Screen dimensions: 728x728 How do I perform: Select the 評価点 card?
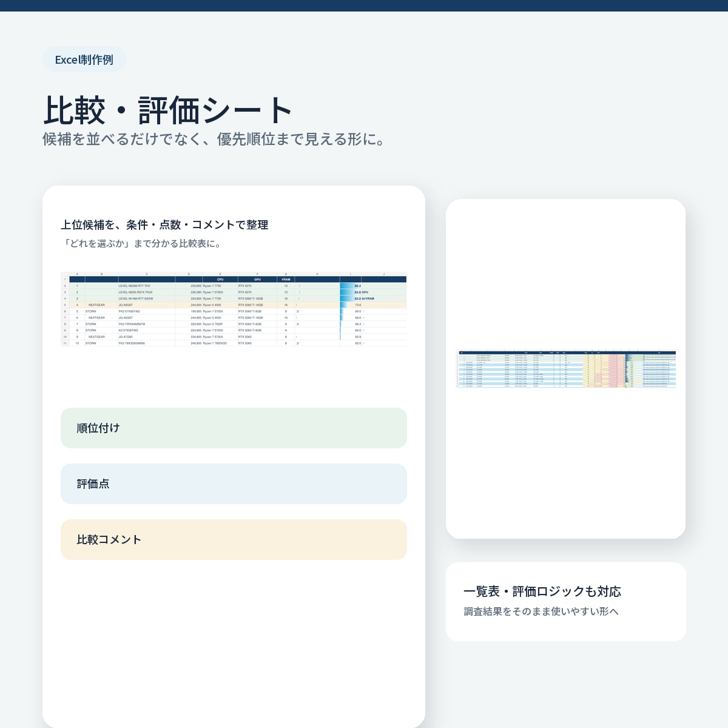click(x=234, y=484)
